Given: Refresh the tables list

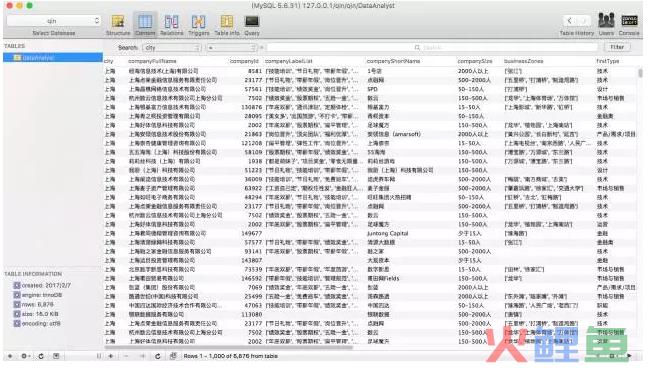Looking at the screenshot, I should pos(41,356).
